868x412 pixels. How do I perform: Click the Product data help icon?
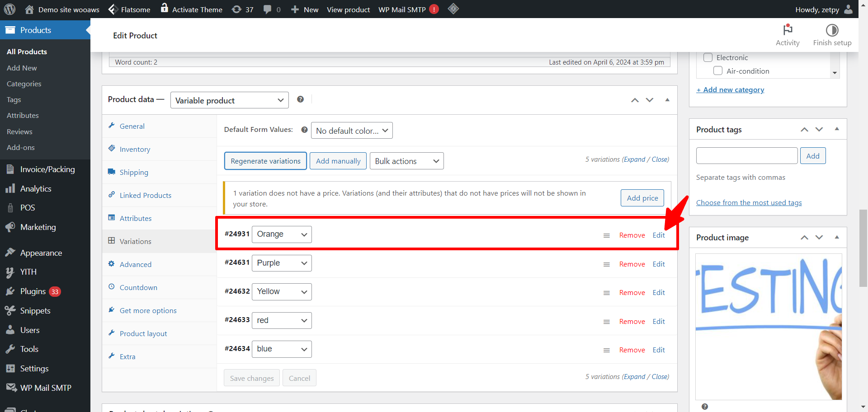click(x=300, y=99)
